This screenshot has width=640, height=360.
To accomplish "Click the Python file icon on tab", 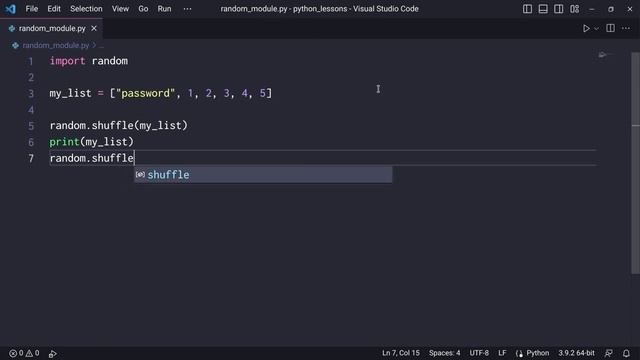I will (x=12, y=28).
